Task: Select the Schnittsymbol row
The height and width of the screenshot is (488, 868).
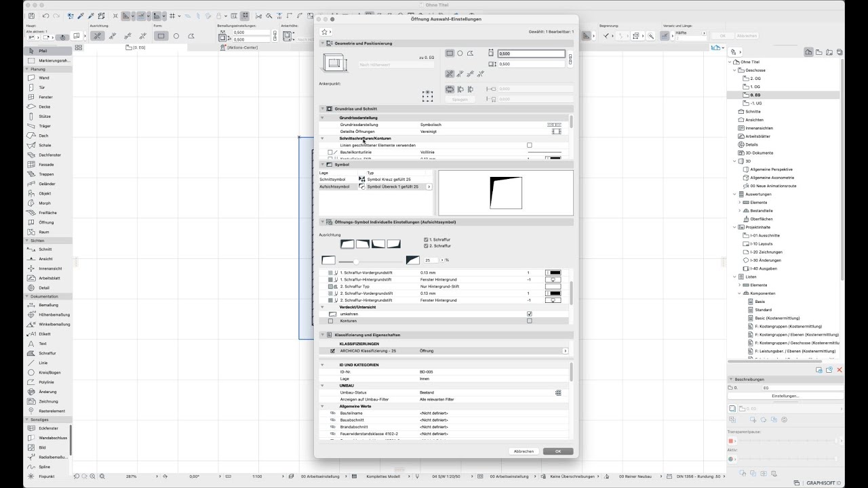Action: [376, 179]
